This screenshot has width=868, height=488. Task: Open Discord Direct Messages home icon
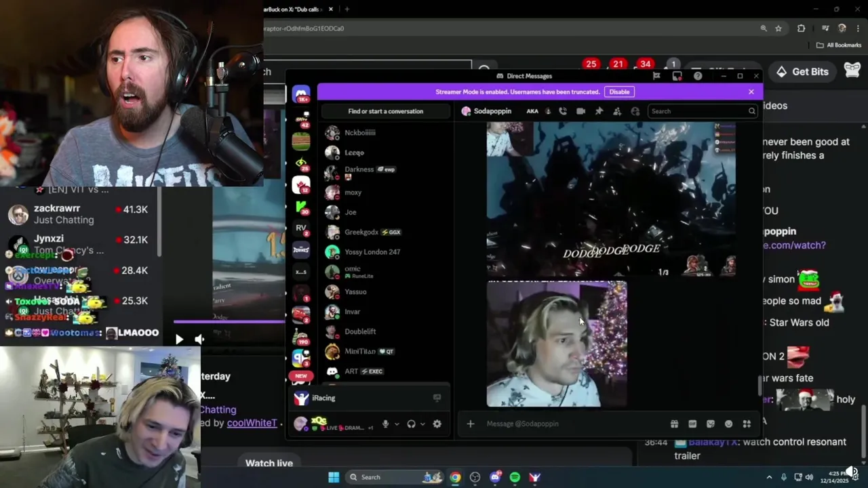pyautogui.click(x=301, y=94)
